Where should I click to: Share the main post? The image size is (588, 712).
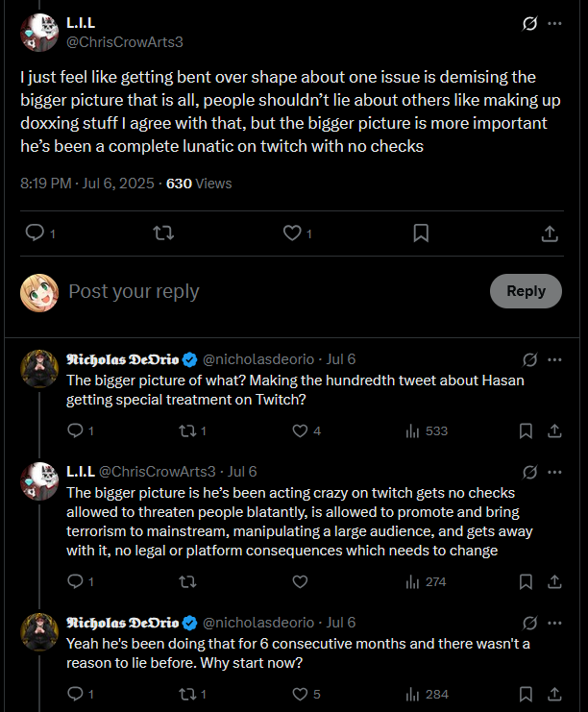[x=550, y=233]
